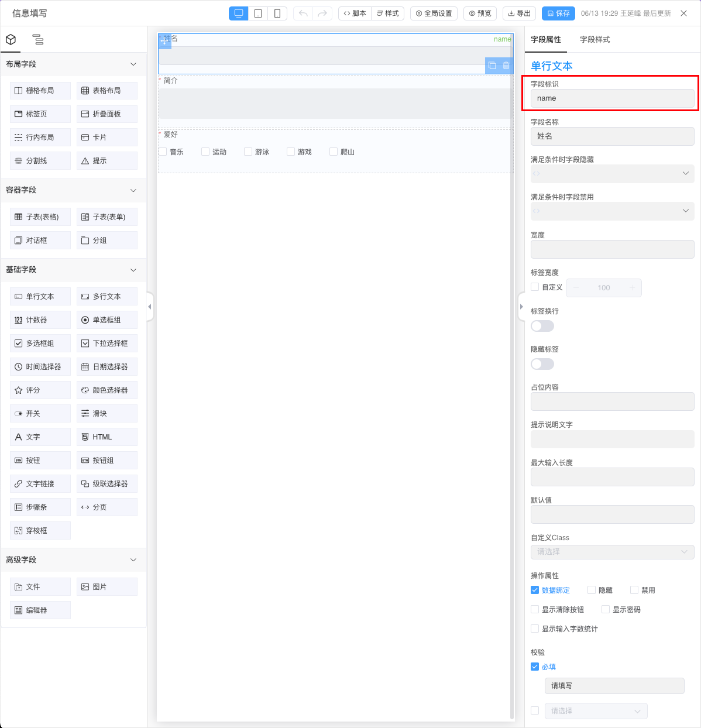Viewport: 701px width, 728px height.
Task: Switch to the 字段样式 tab
Action: (x=595, y=40)
